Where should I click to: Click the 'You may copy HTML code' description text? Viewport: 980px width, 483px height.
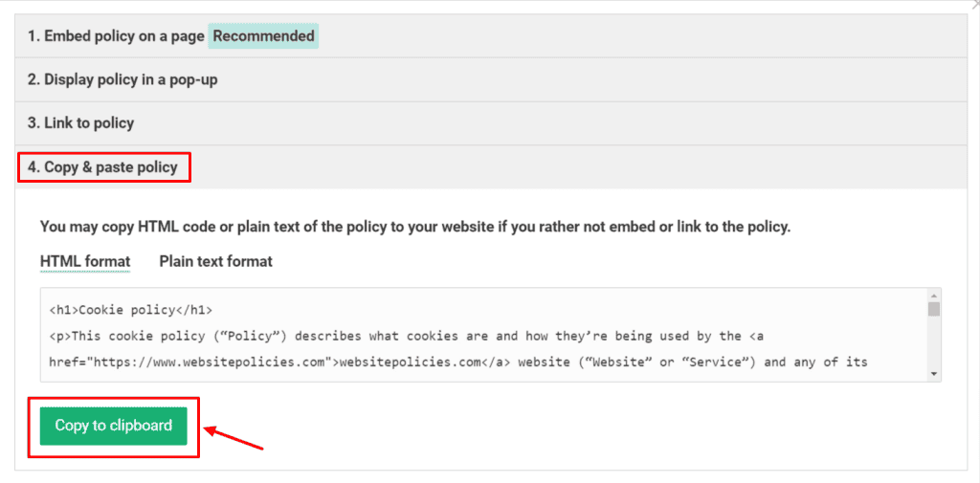click(x=415, y=226)
